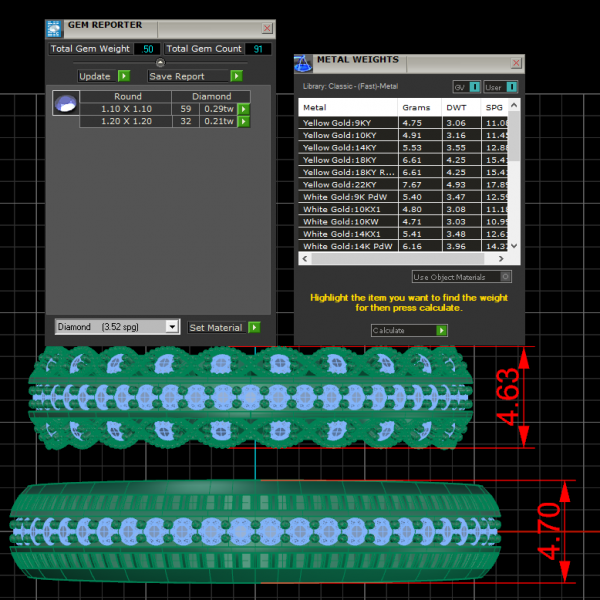This screenshot has height=600, width=600.
Task: Click the green arrow beside Set Material
Action: (x=254, y=327)
